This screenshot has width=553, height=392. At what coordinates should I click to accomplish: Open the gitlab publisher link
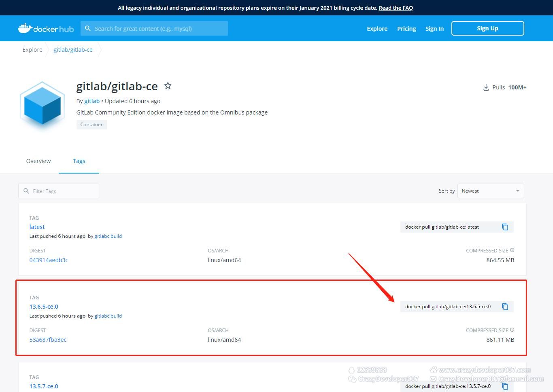tap(92, 101)
